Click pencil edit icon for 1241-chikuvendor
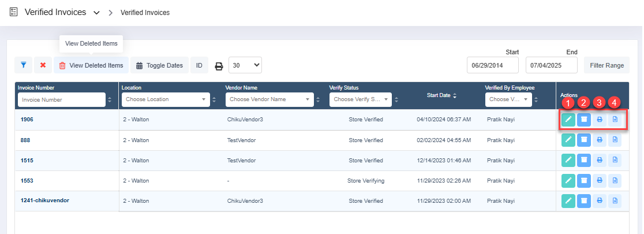 [568, 200]
